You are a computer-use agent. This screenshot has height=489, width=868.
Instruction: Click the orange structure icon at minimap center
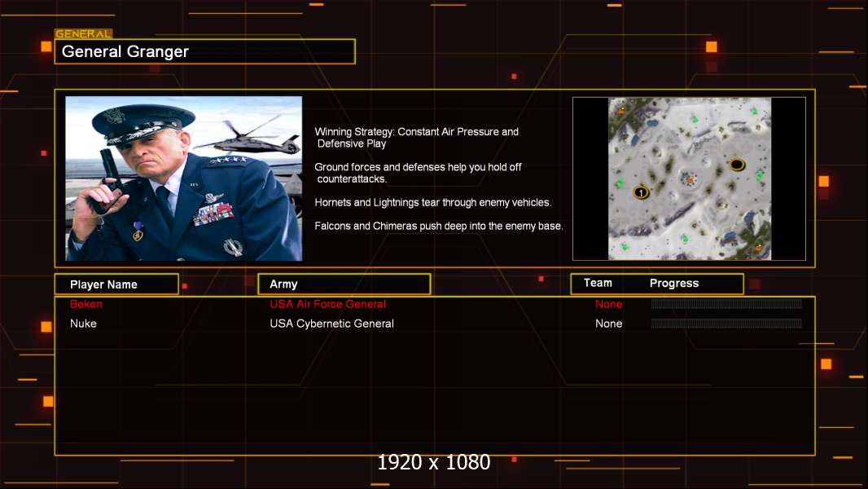(x=689, y=178)
